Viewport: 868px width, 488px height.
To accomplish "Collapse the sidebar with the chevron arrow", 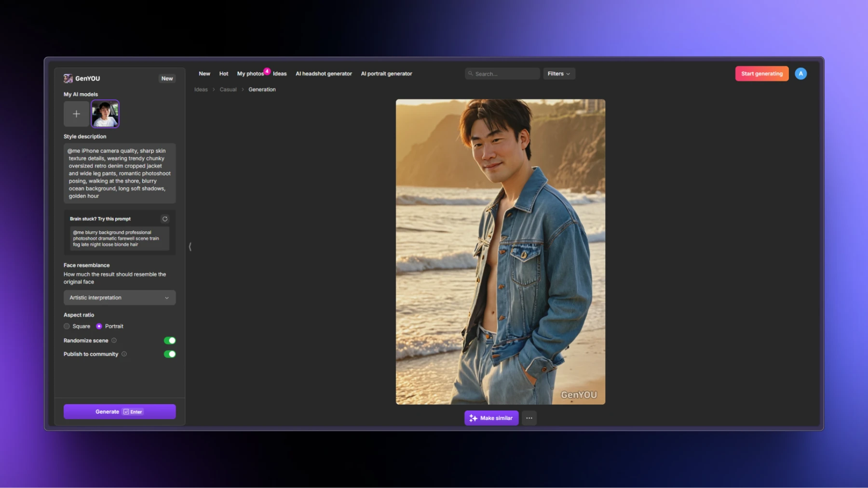I will tap(190, 246).
